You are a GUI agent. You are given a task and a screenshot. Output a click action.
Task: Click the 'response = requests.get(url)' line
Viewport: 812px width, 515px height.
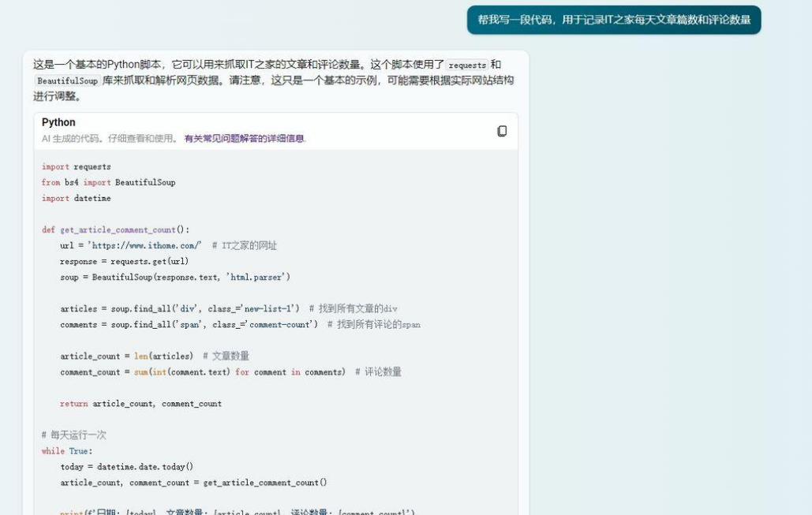point(125,261)
